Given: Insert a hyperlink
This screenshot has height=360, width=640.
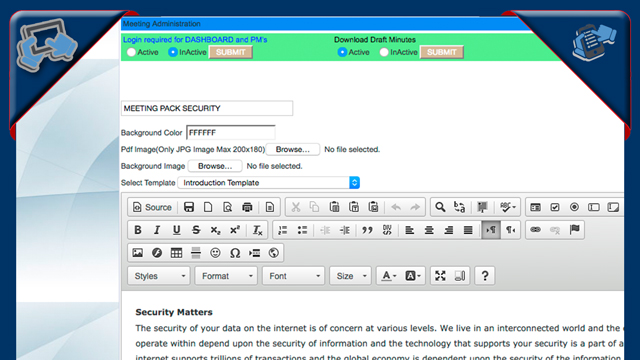Looking at the screenshot, I should (x=536, y=230).
